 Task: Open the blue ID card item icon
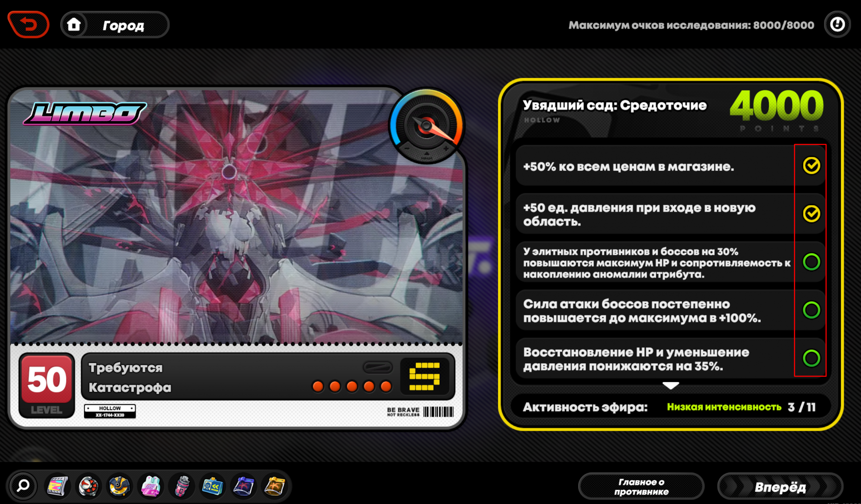[212, 486]
